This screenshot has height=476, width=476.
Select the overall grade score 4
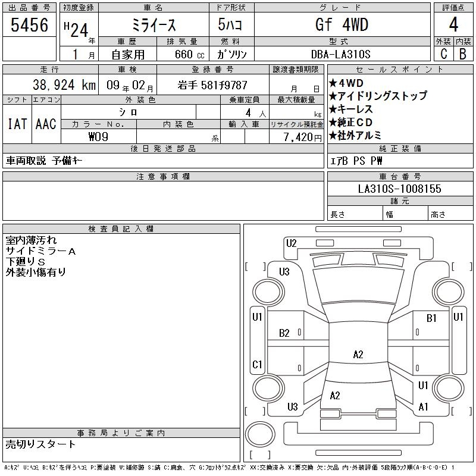(453, 24)
